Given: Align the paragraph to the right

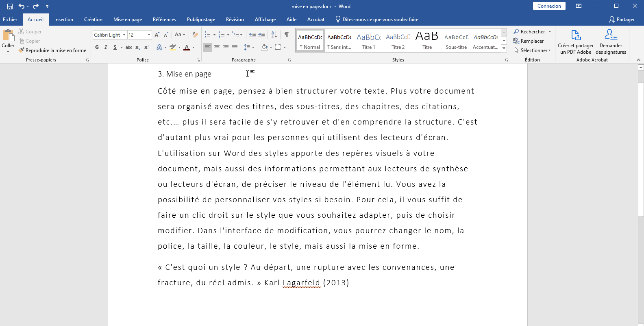Looking at the screenshot, I should [x=226, y=47].
